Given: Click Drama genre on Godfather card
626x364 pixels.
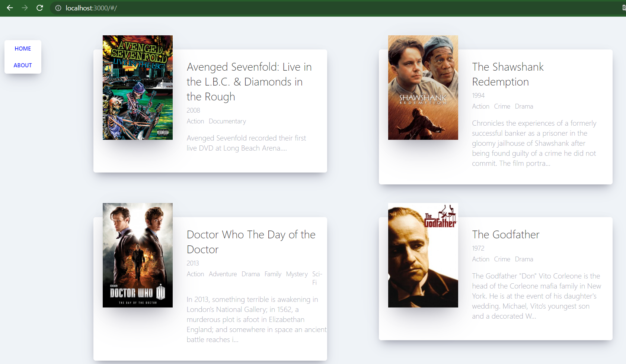Looking at the screenshot, I should [524, 259].
